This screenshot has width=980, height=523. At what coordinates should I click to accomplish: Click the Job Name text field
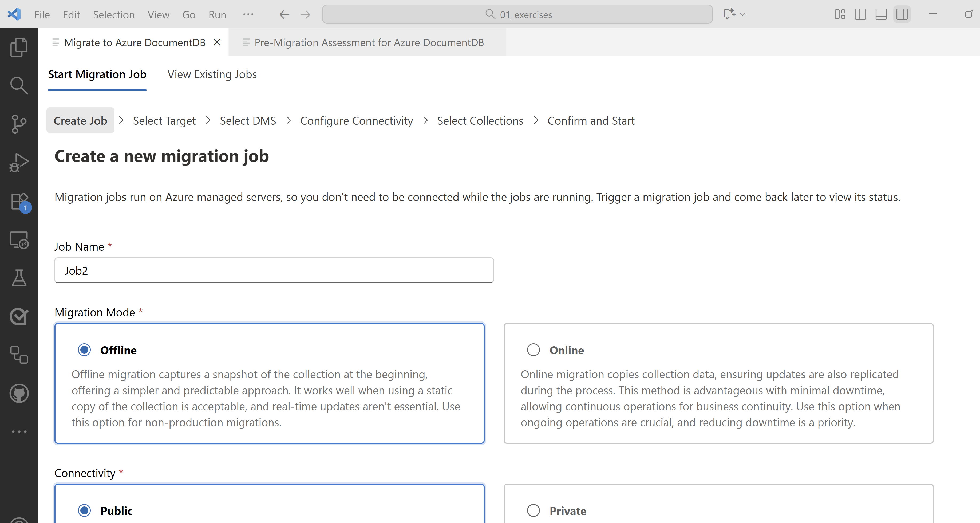[274, 270]
